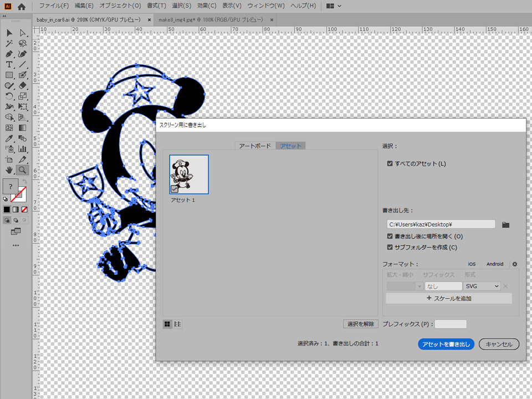Switch to make8_img4.jpg document tab
Viewport: 532px width, 399px height.
click(x=211, y=20)
